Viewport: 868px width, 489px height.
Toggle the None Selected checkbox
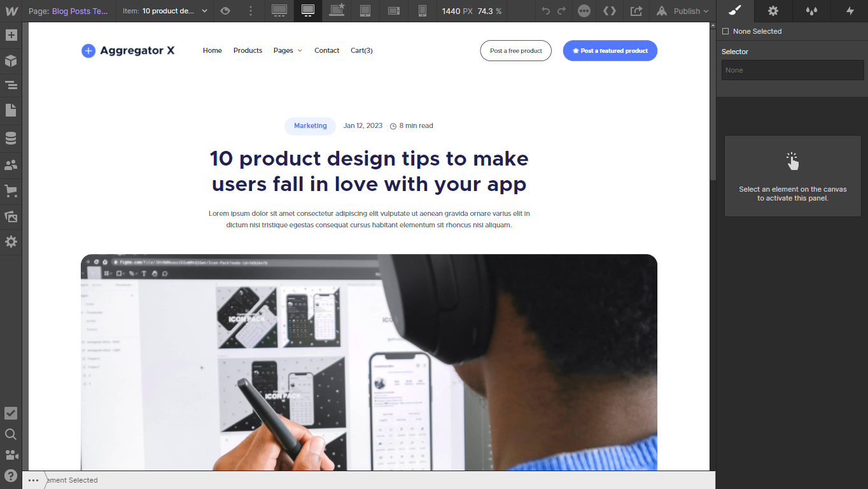pyautogui.click(x=725, y=31)
